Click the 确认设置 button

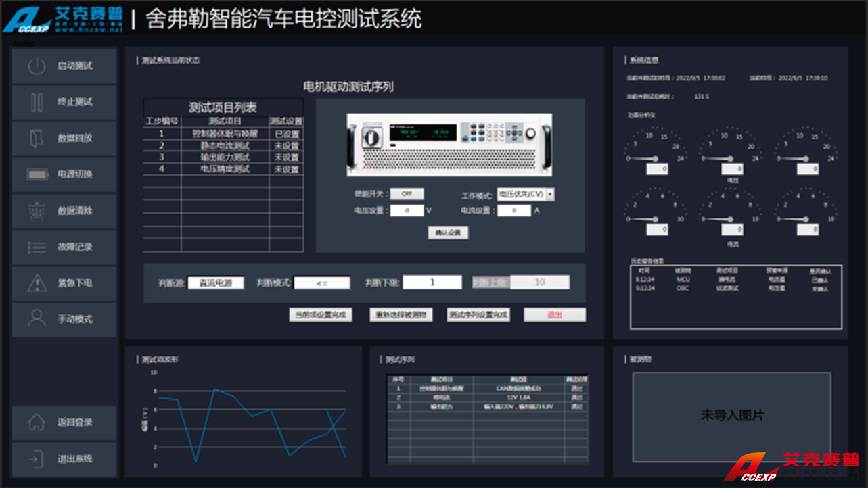pos(448,233)
